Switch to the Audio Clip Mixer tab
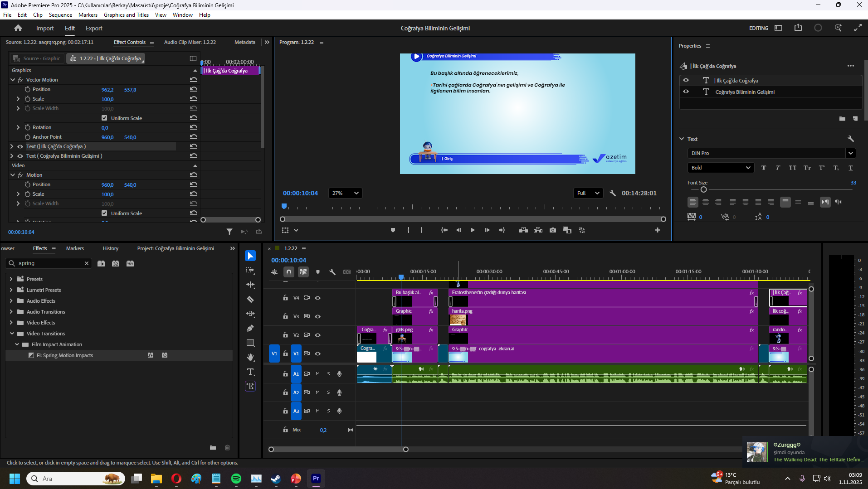 190,42
